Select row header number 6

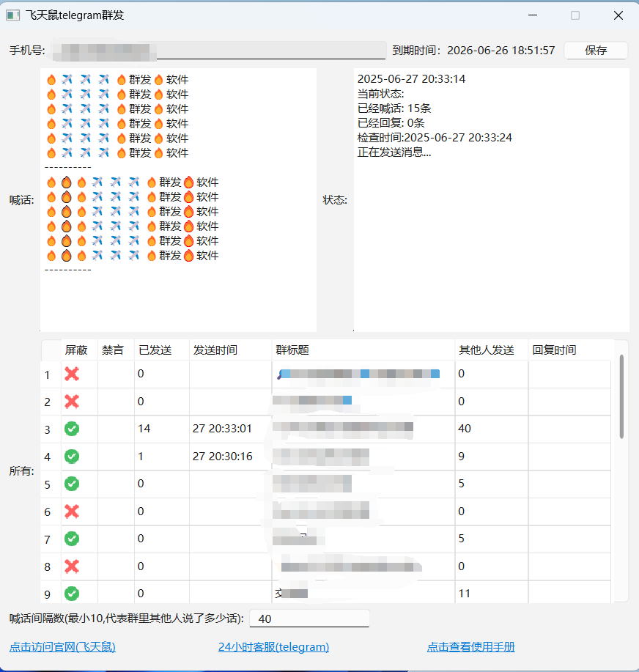tap(47, 512)
